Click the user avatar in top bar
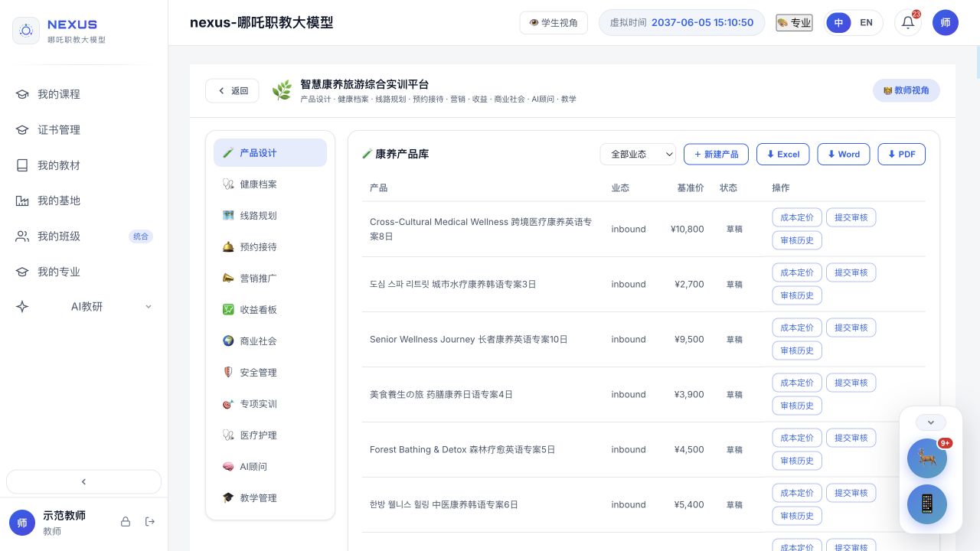This screenshot has width=980, height=551. tap(946, 23)
